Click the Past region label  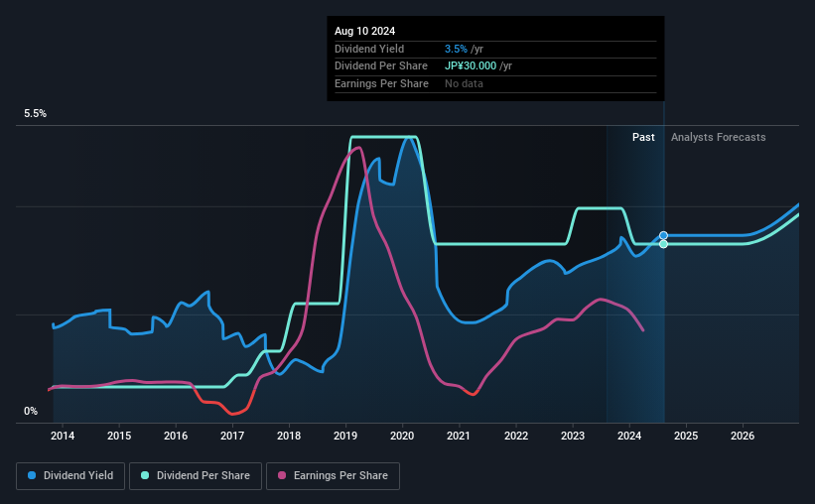click(643, 137)
